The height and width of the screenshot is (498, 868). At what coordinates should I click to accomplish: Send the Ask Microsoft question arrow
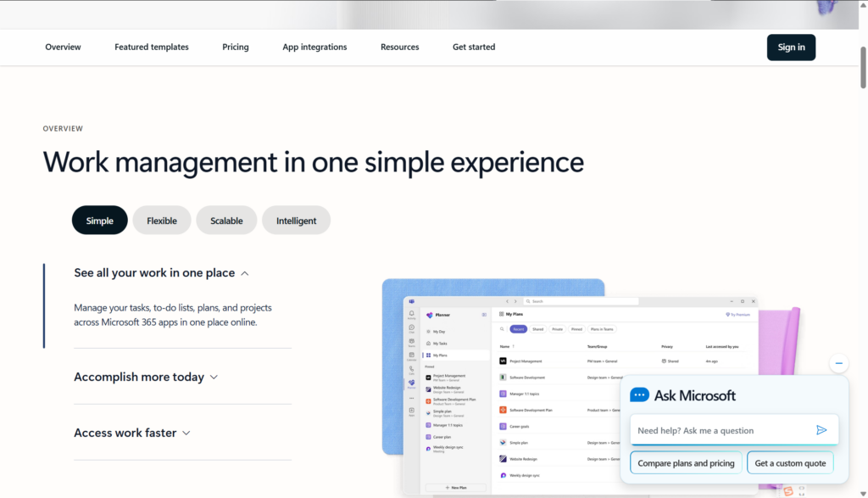pos(821,430)
